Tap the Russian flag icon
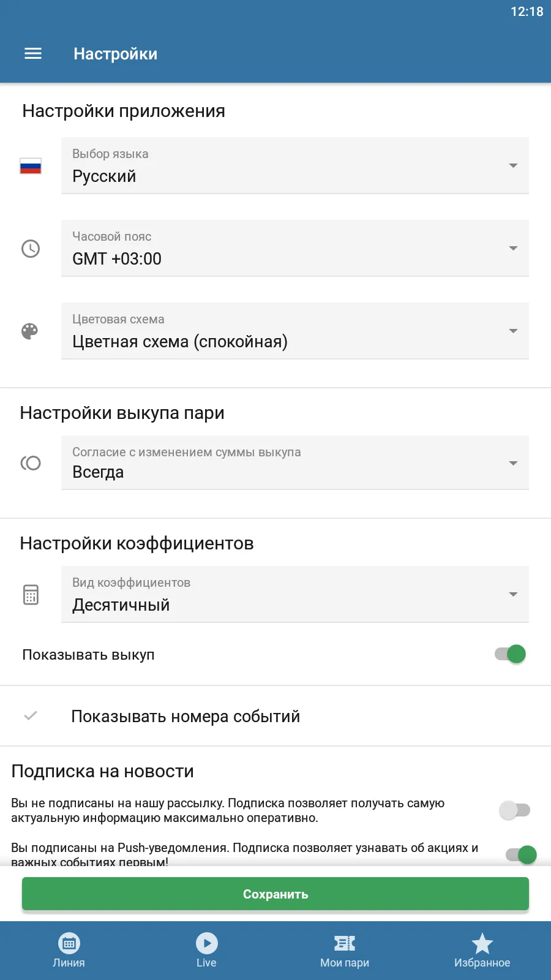This screenshot has width=551, height=980. pyautogui.click(x=31, y=166)
